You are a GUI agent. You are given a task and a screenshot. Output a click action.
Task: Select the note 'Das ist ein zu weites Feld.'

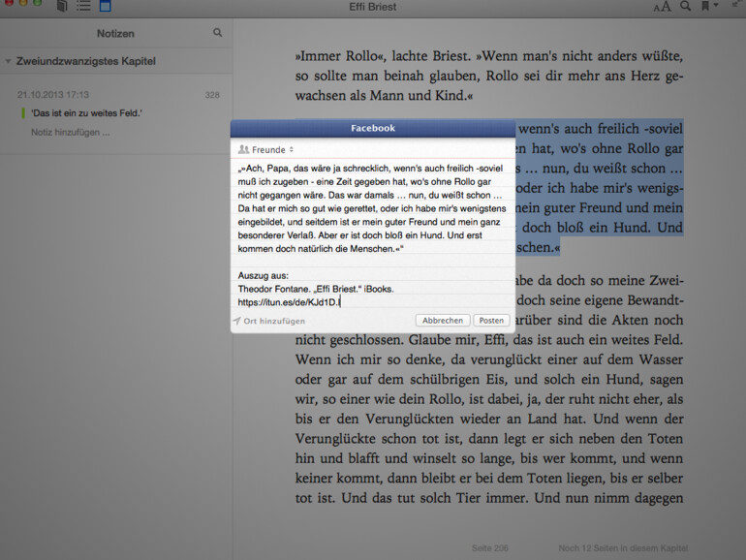(x=86, y=113)
